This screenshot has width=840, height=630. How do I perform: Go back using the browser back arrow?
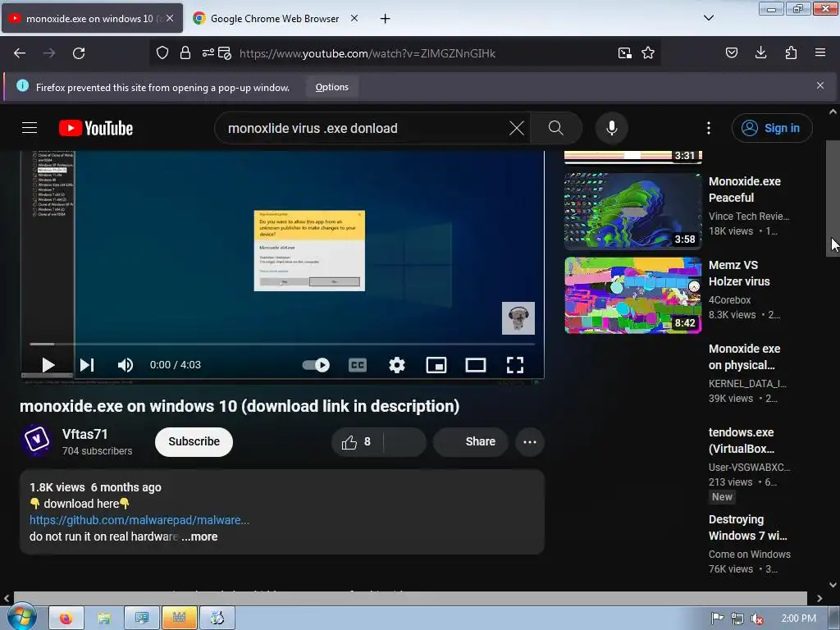[x=20, y=53]
